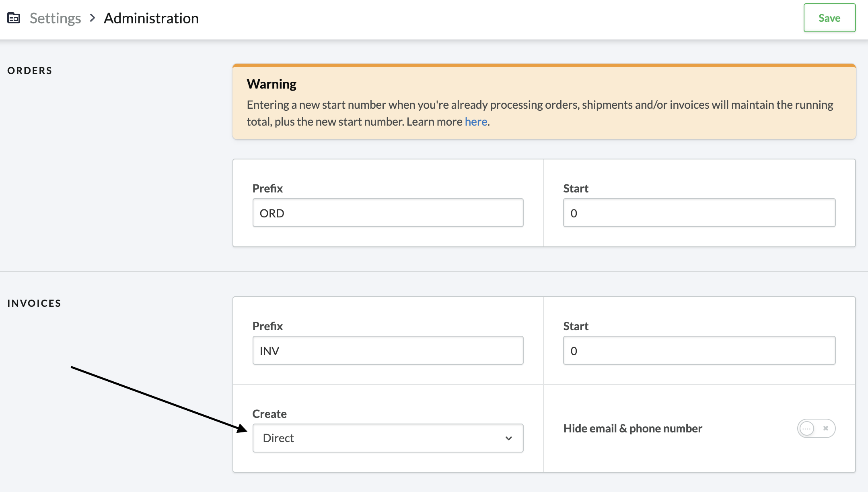
Task: Click the Warning banner heading
Action: click(x=272, y=84)
